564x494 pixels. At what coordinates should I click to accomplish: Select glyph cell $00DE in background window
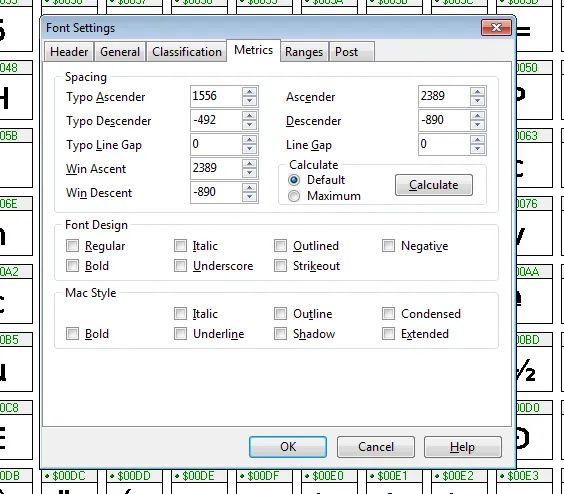(x=199, y=482)
